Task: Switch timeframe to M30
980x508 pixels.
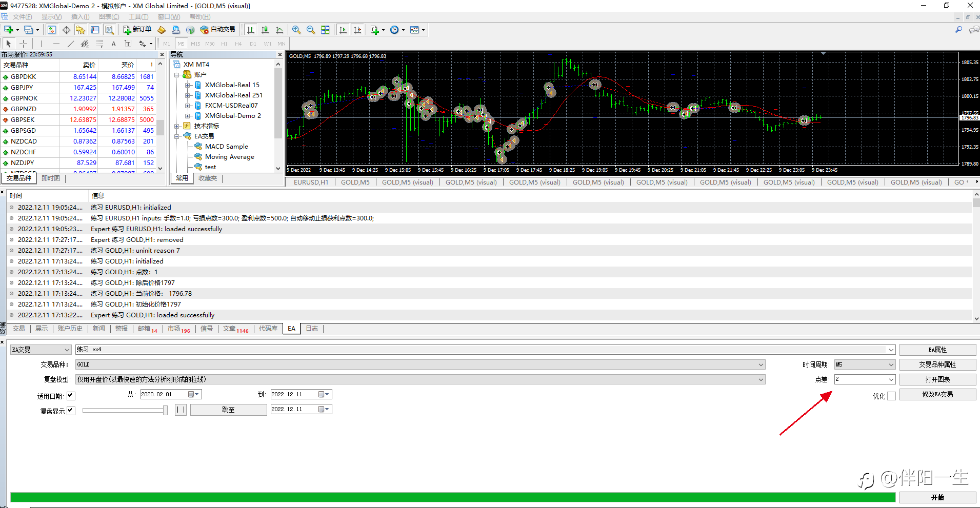Action: coord(210,44)
